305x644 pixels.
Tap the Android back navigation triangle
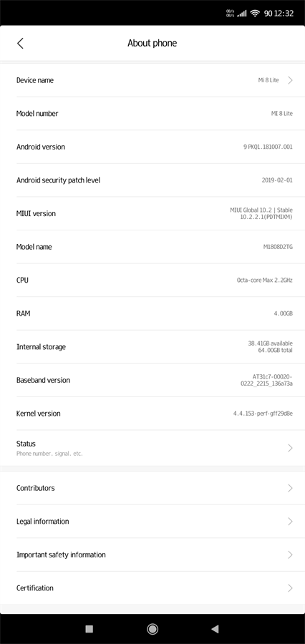pos(215,628)
